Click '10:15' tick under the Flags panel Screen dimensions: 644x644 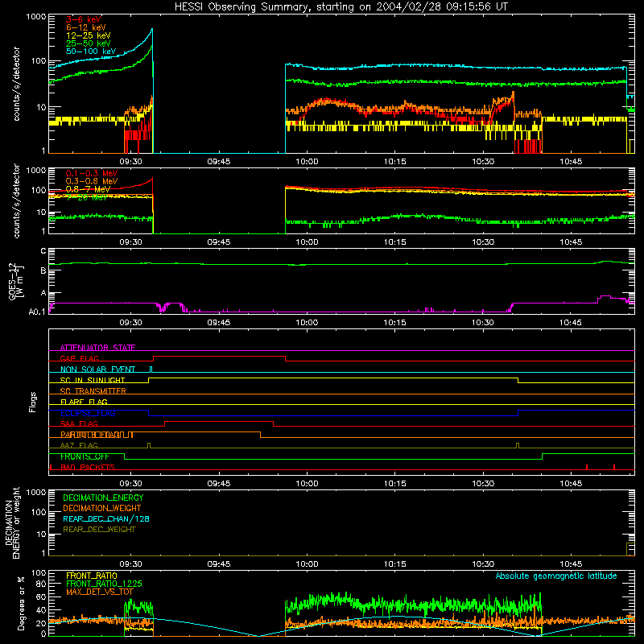click(x=394, y=484)
